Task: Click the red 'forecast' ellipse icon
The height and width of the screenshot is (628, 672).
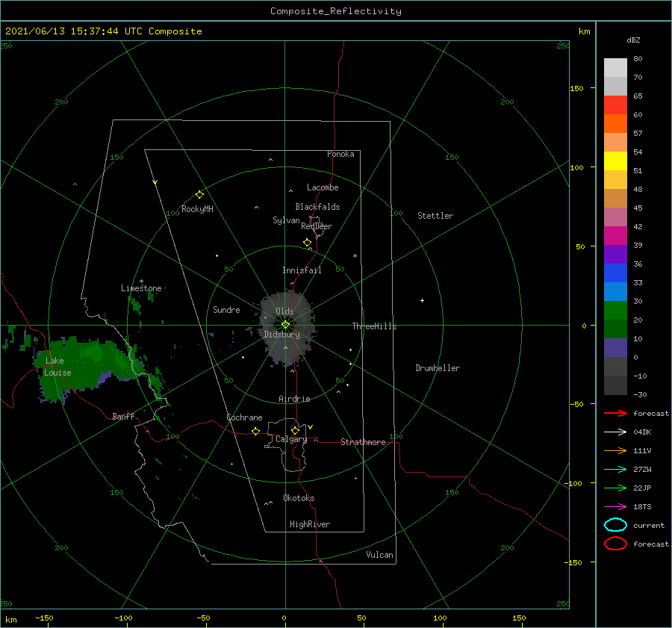Action: point(615,544)
